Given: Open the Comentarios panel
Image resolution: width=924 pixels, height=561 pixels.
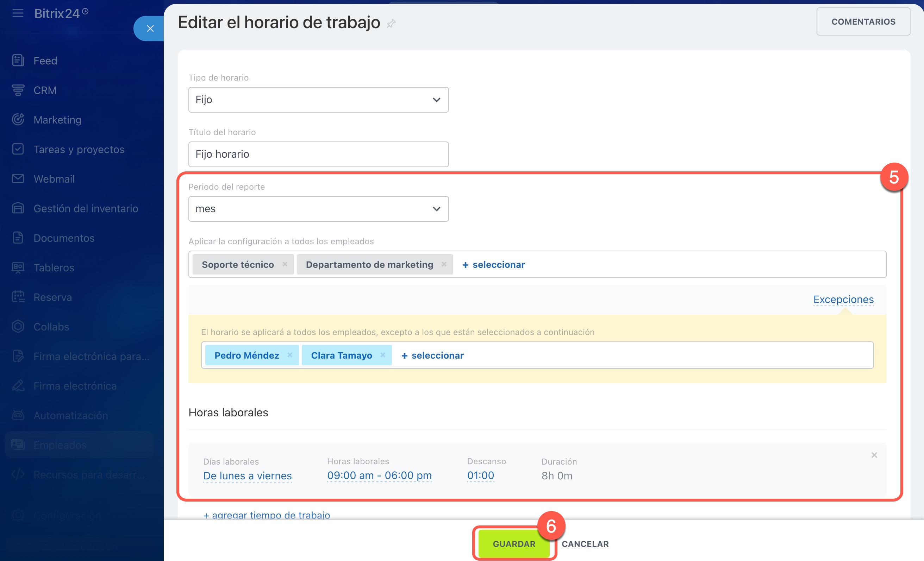Looking at the screenshot, I should coord(863,22).
